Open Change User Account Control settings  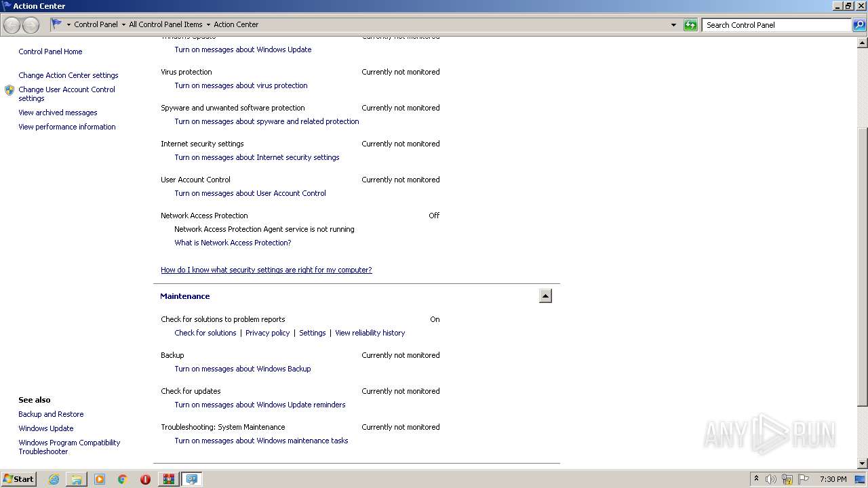(x=66, y=94)
